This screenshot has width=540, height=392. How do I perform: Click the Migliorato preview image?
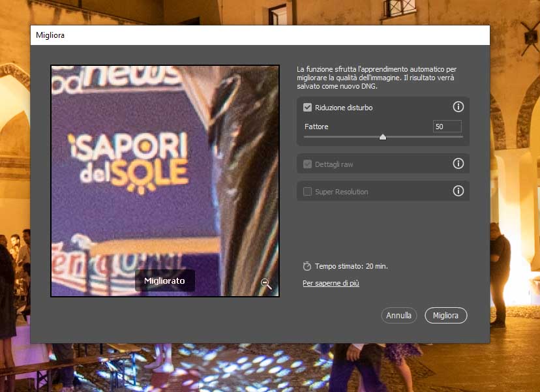(x=165, y=181)
